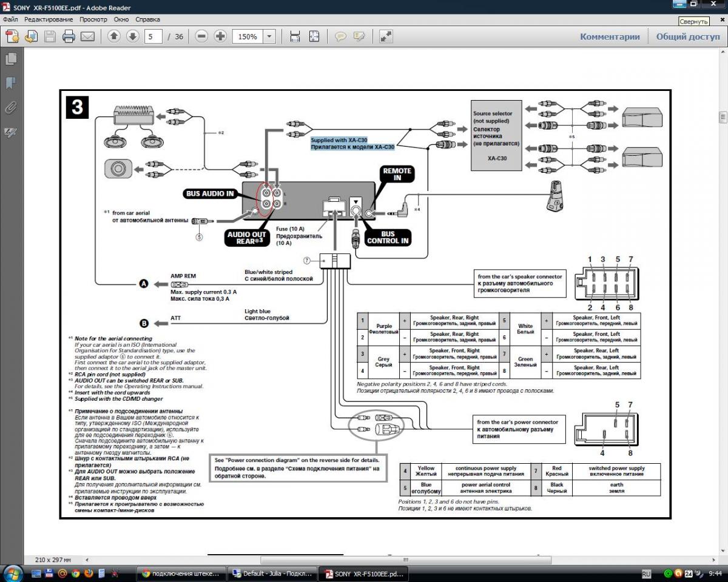Click the vertical scrollbar thumb
Screen dimensions: 728x582
point(723,117)
